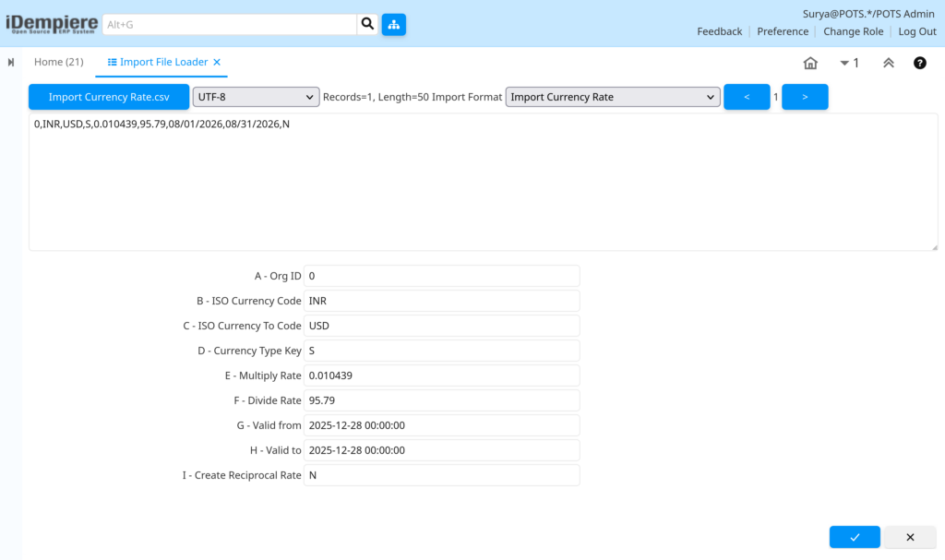Open the help question mark icon
The image size is (945, 560).
(x=920, y=63)
